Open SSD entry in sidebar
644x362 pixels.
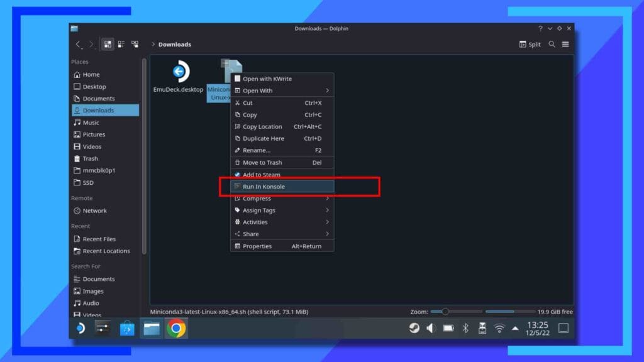click(x=106, y=183)
